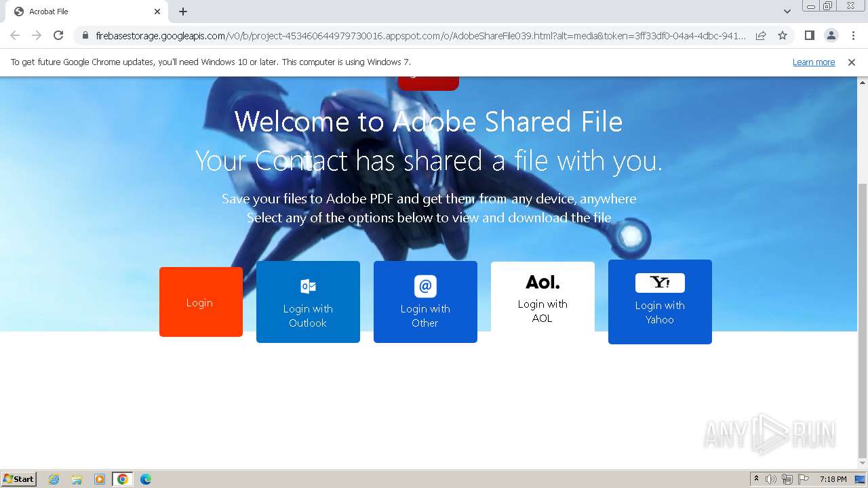Viewport: 868px width, 488px height.
Task: Reload the current page
Action: tap(58, 35)
